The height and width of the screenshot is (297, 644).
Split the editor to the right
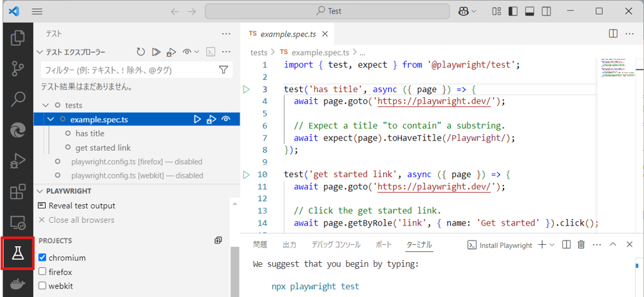tap(613, 34)
